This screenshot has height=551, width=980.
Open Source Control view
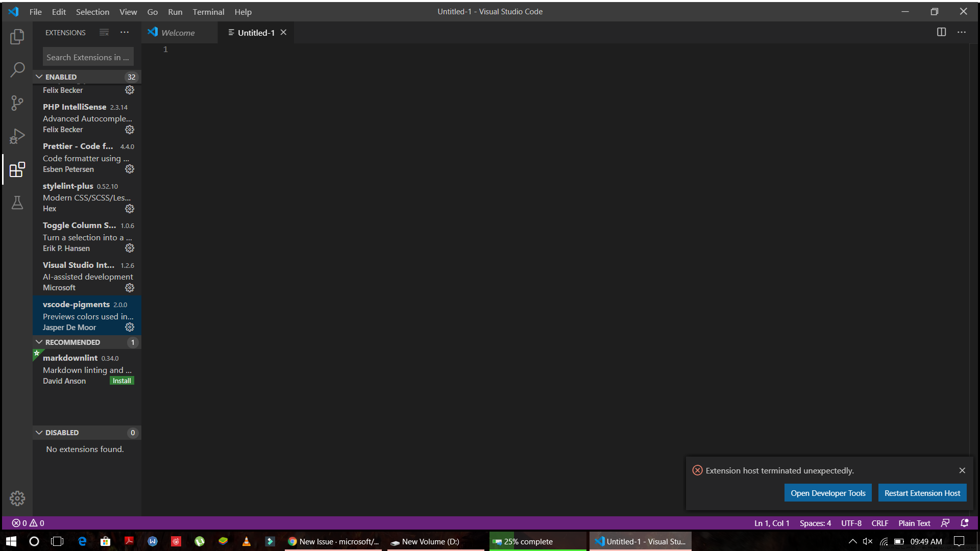click(x=17, y=103)
